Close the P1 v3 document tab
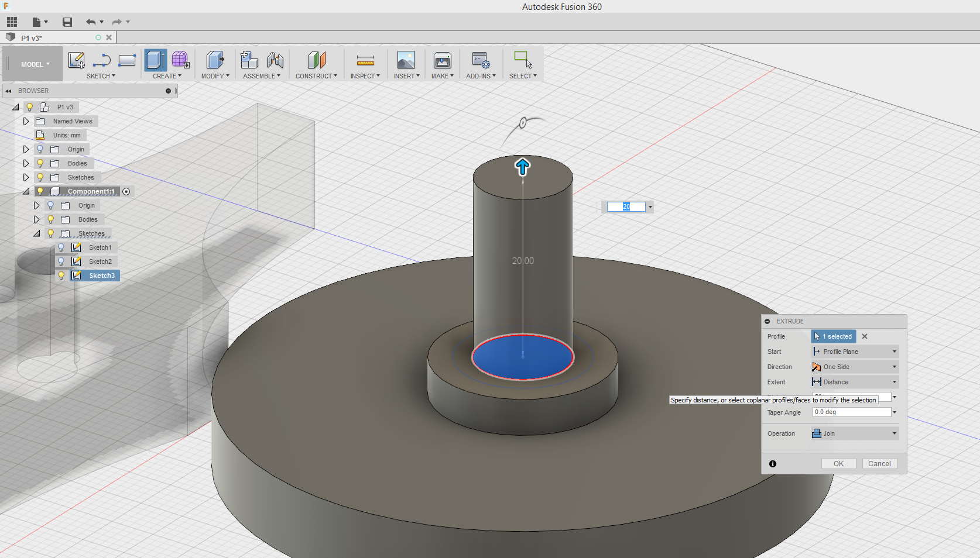Viewport: 980px width, 558px height. pyautogui.click(x=109, y=37)
